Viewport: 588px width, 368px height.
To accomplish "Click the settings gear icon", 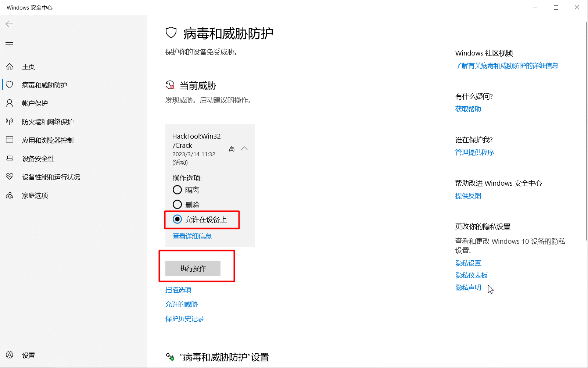I will point(10,355).
